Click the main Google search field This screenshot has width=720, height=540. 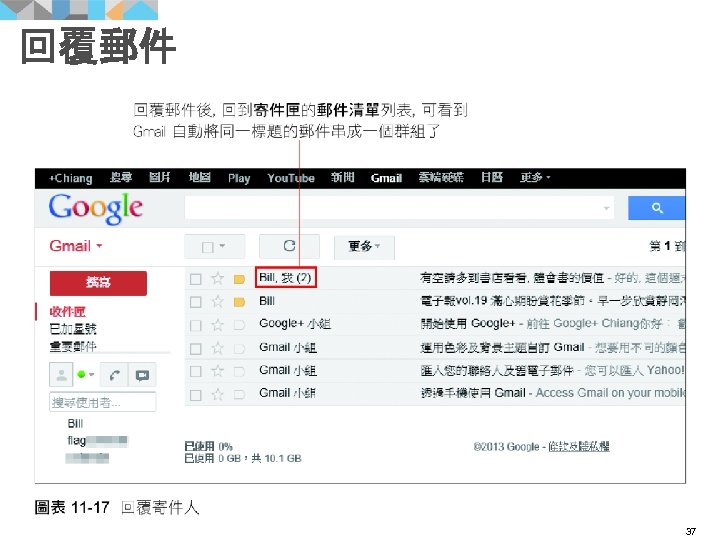pos(399,208)
